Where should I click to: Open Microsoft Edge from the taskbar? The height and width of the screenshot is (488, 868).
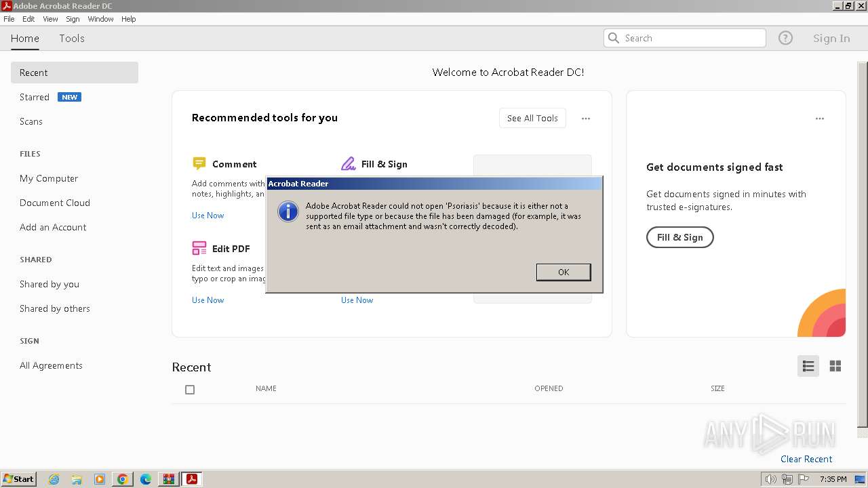click(146, 479)
